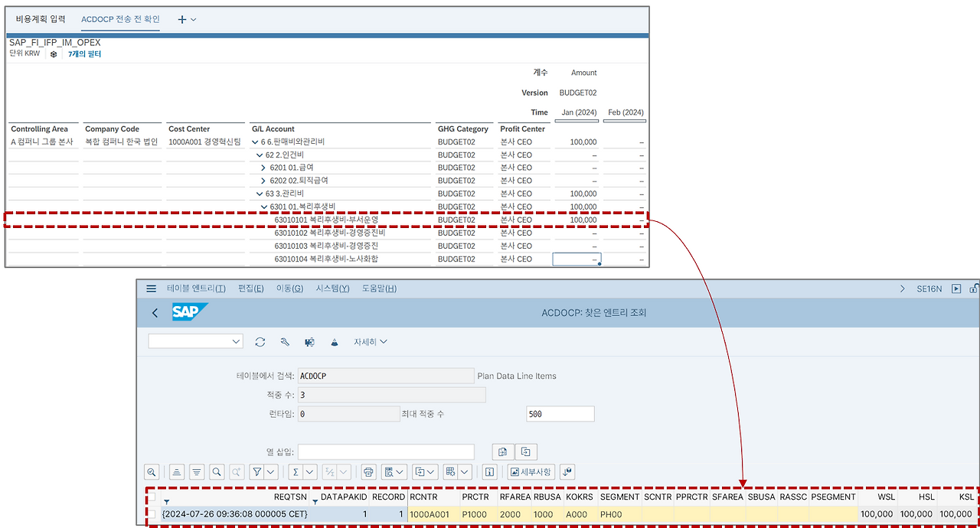Open settings gear next to 단위 KRW

tap(52, 54)
